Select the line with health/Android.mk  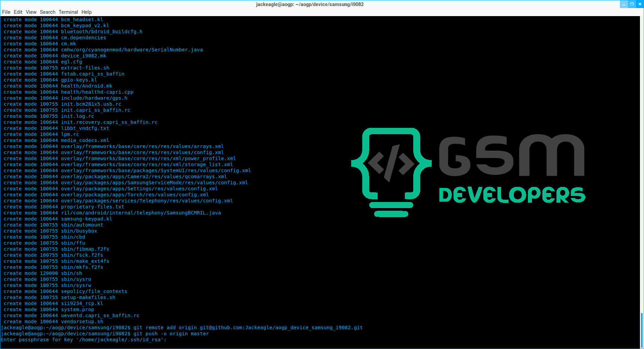(58, 86)
